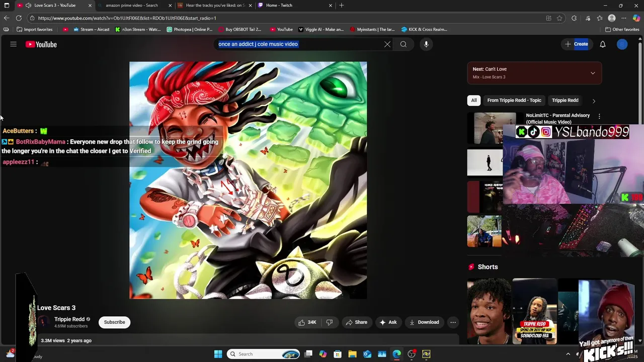Open first Shorts thumbnail with smiling man
Screen dimensions: 644x362
pyautogui.click(x=489, y=311)
